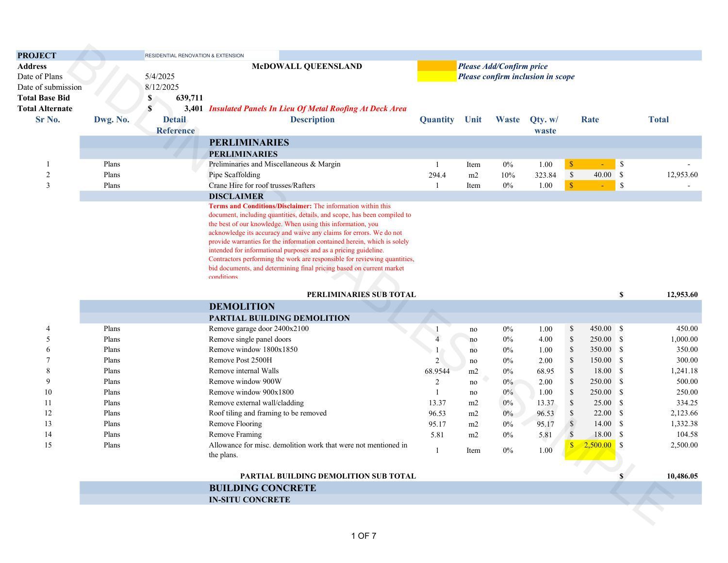Click the "Description" column header

[312, 120]
